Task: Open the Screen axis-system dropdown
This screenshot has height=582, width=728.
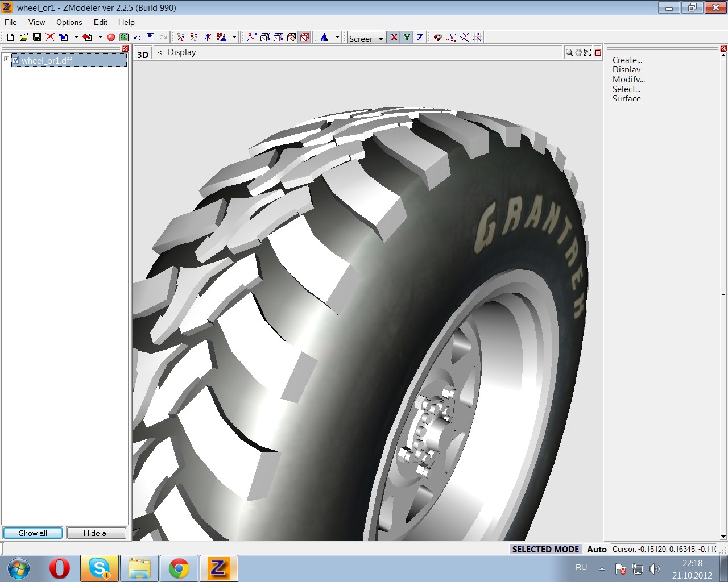Action: [x=367, y=38]
